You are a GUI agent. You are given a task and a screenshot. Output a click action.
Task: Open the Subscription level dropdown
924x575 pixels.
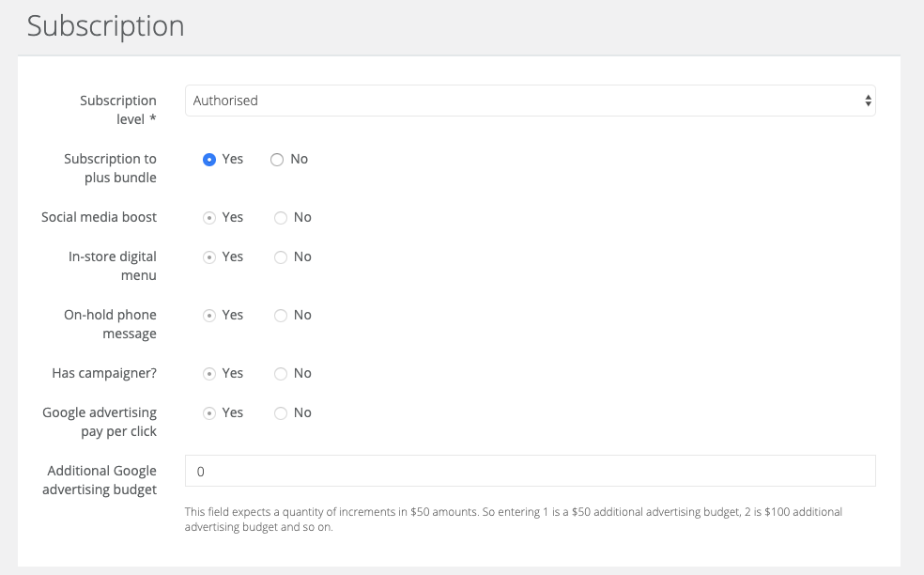[x=530, y=101]
